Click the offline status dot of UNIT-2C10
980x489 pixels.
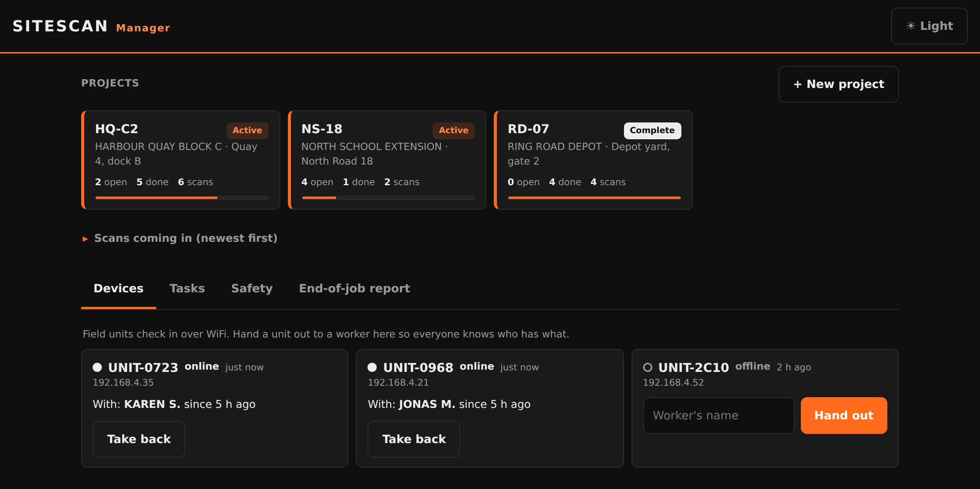[648, 367]
